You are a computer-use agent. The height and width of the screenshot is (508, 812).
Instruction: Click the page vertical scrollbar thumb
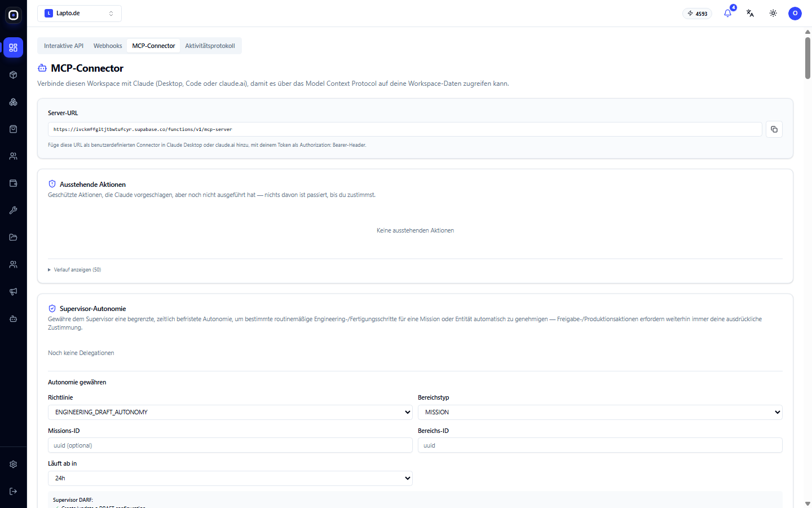(x=807, y=58)
